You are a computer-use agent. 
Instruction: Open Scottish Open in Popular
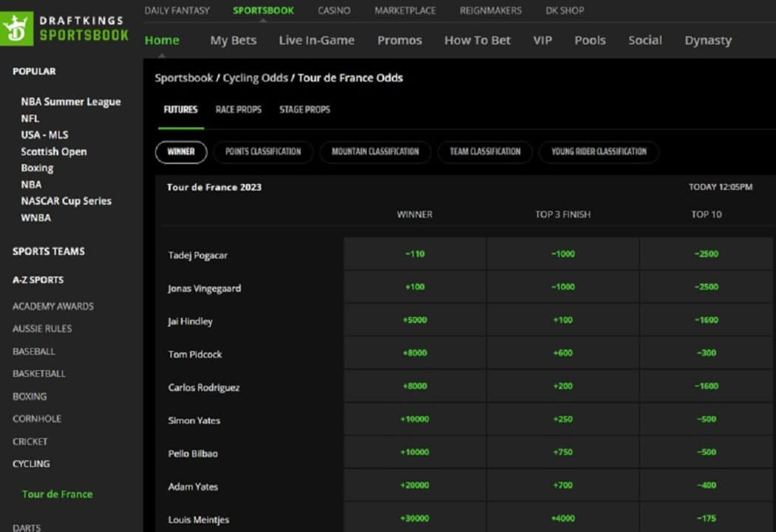click(x=54, y=151)
